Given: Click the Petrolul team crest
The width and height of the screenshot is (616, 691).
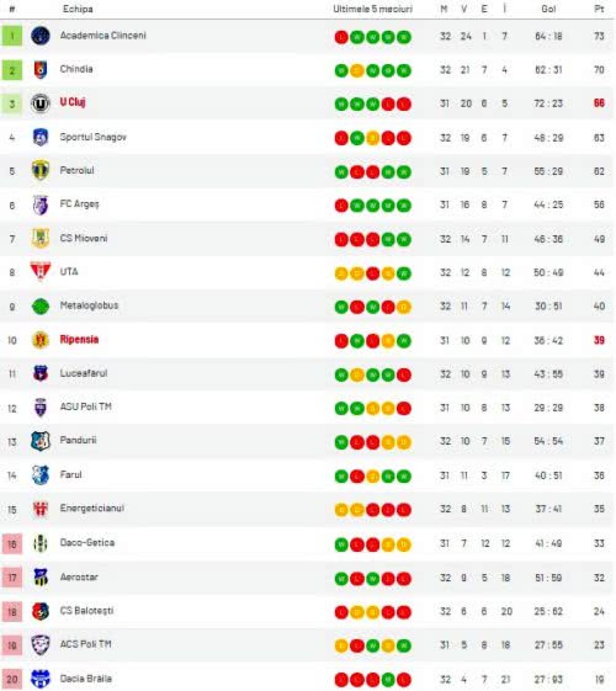Looking at the screenshot, I should point(41,171).
